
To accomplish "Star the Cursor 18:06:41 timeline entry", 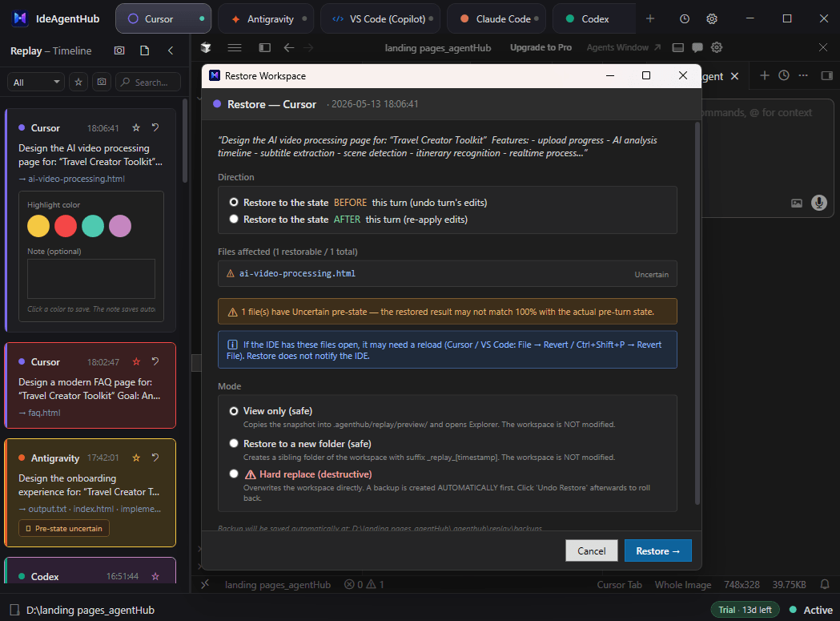I will click(x=136, y=127).
